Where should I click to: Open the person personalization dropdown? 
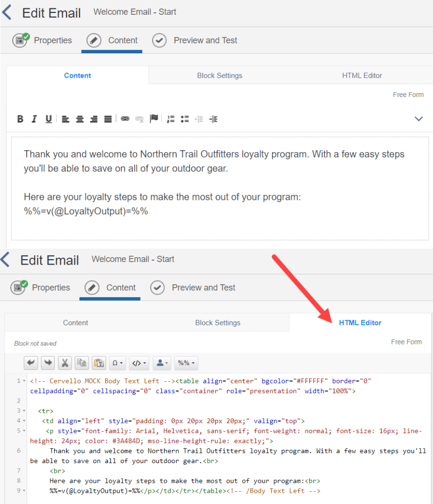(162, 363)
